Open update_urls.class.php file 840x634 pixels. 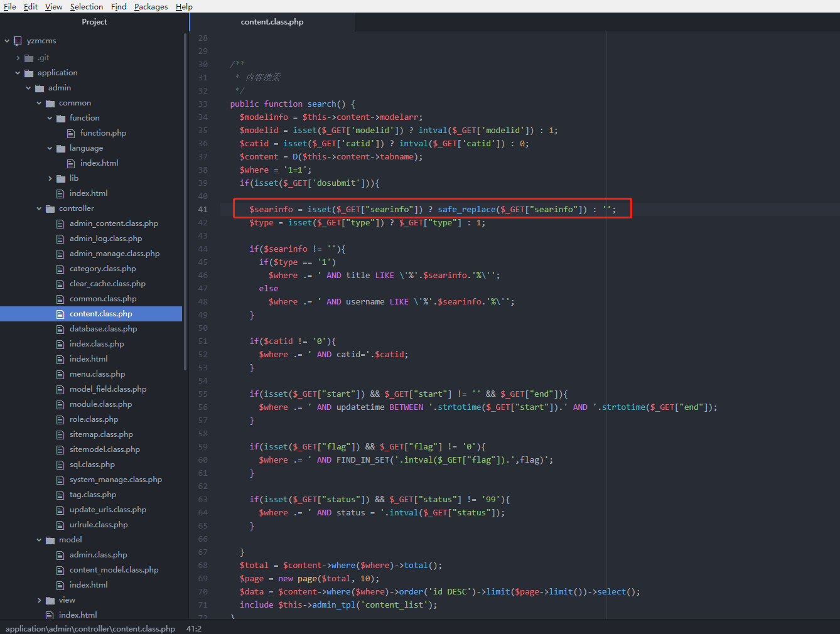(108, 510)
